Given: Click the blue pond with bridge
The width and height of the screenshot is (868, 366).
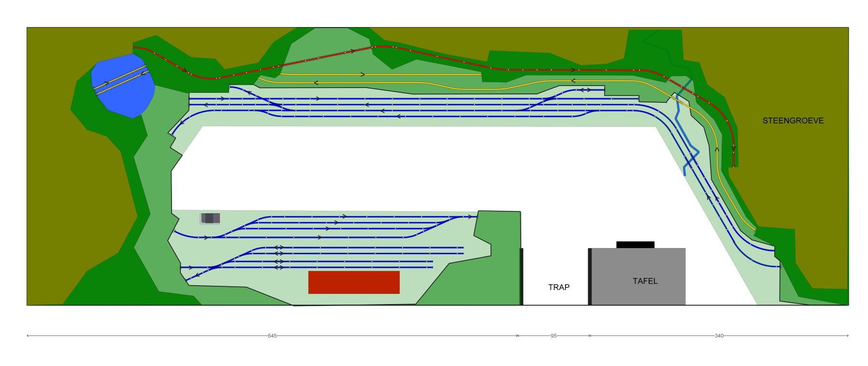Looking at the screenshot, I should pyautogui.click(x=123, y=86).
